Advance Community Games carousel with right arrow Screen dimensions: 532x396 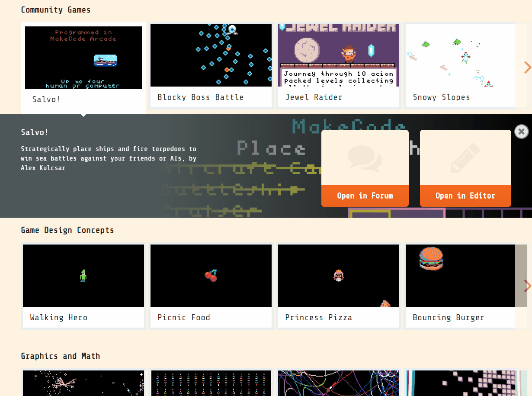527,67
